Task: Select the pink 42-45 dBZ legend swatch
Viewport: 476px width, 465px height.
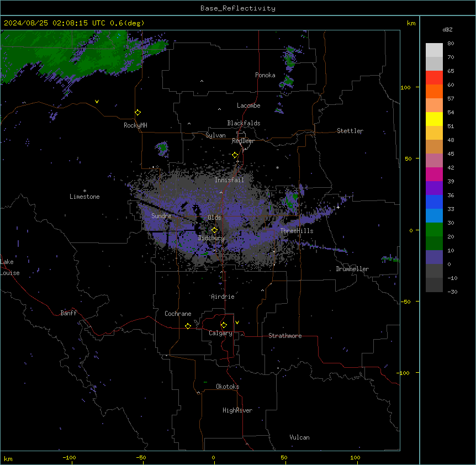Action: tap(434, 161)
